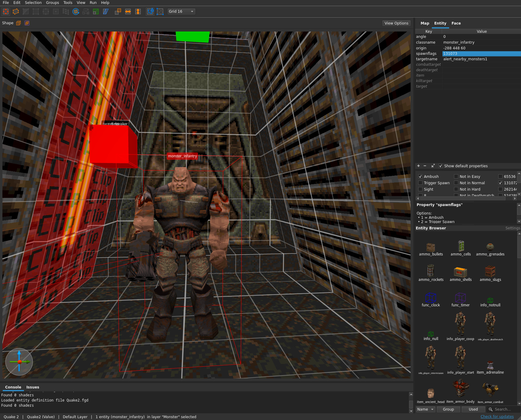Activate the orange polygon brush tool
This screenshot has width=521, height=420.
[x=16, y=12]
